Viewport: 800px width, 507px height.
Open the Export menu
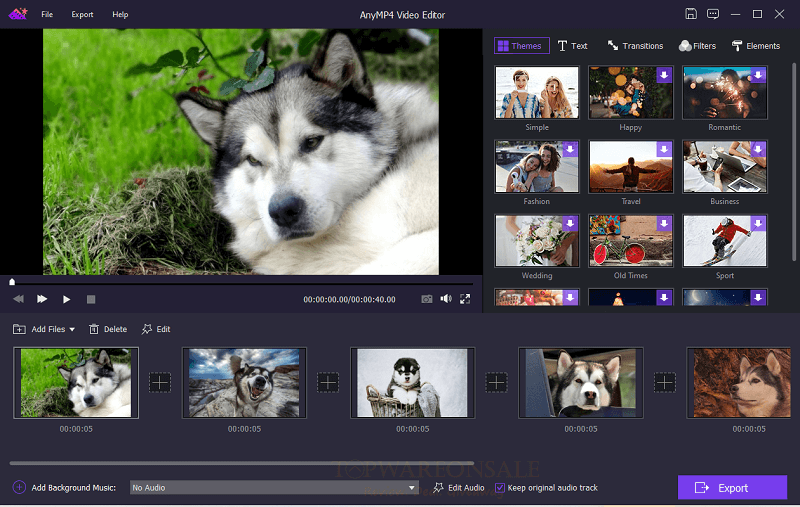82,14
